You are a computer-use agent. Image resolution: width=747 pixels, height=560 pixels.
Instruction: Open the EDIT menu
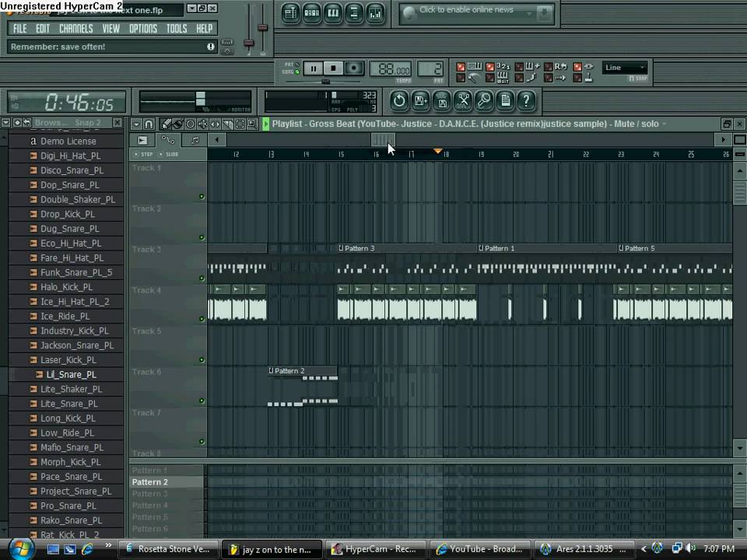tap(43, 29)
